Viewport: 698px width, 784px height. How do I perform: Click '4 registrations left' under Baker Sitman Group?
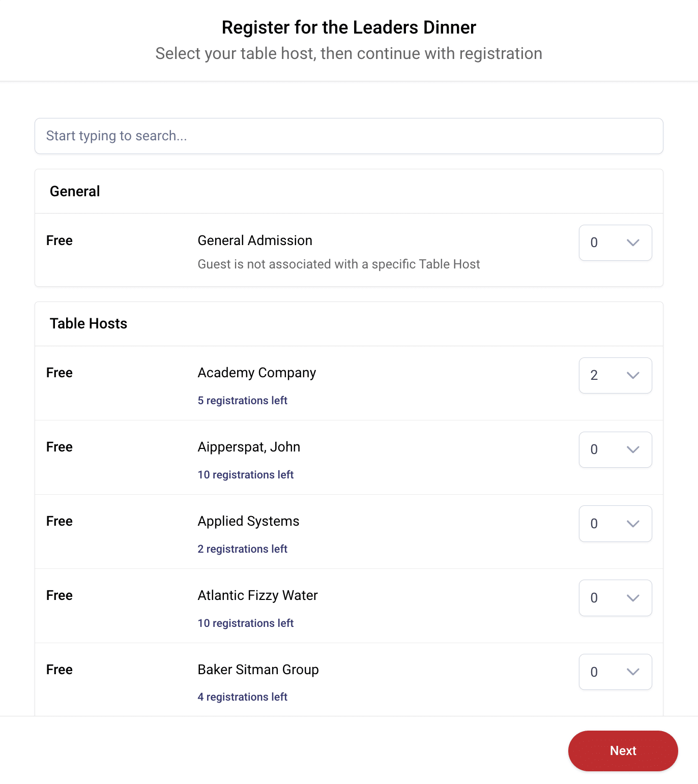(242, 697)
